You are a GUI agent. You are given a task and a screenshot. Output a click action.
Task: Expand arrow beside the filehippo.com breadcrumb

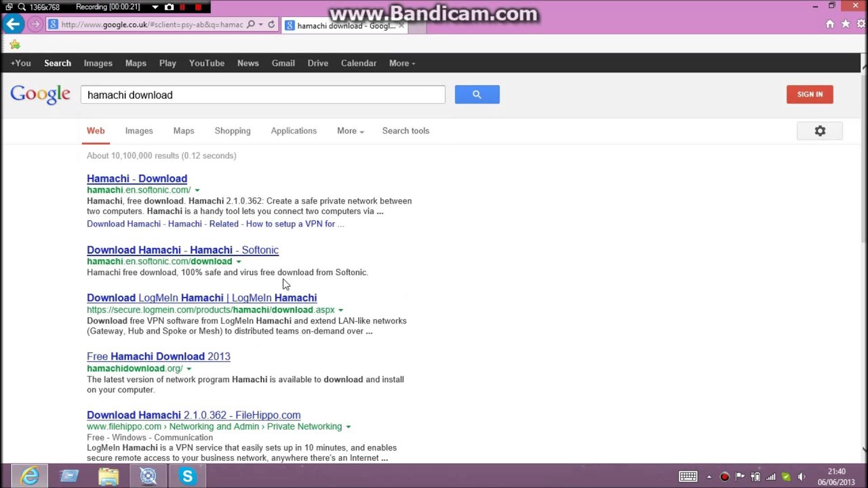(x=349, y=427)
